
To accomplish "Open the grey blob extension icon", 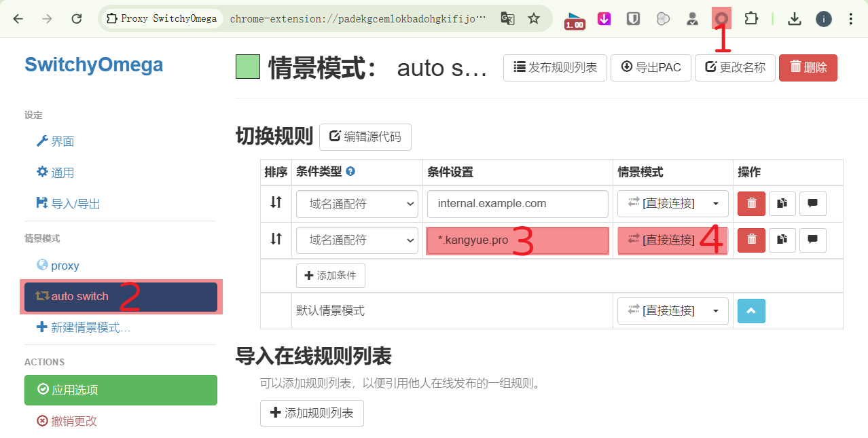I will [663, 19].
